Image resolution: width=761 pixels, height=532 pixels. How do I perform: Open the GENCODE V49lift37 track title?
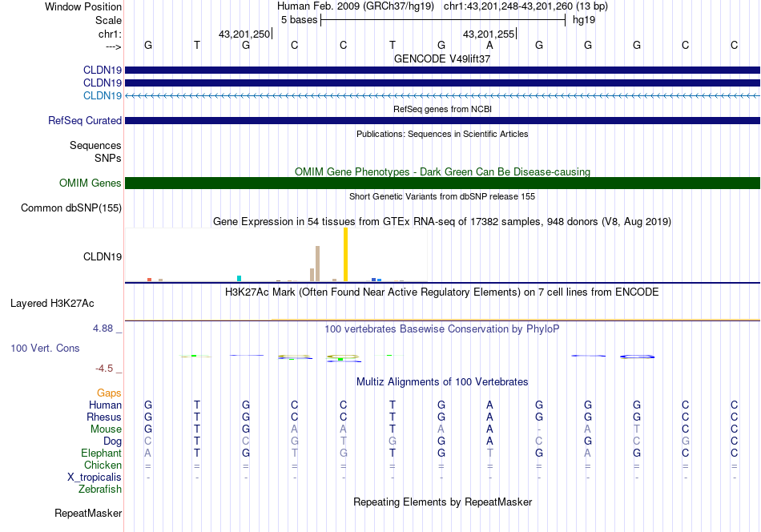coord(442,58)
